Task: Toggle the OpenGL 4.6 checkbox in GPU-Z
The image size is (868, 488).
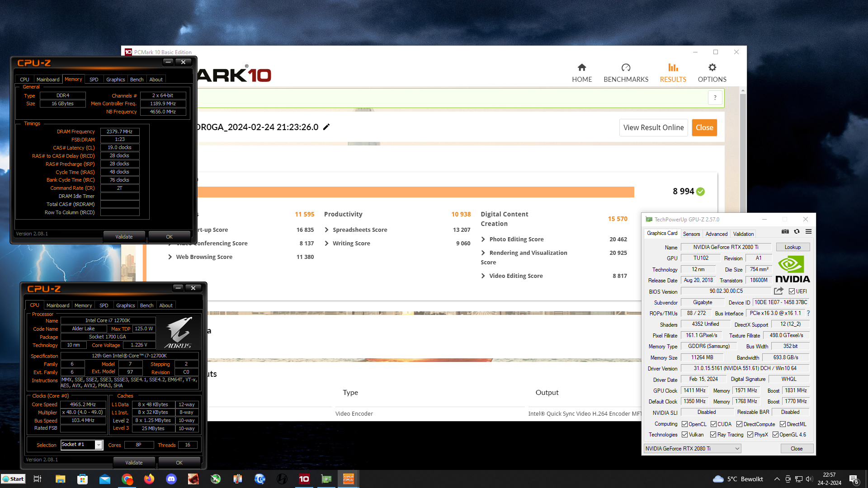Action: (x=775, y=435)
